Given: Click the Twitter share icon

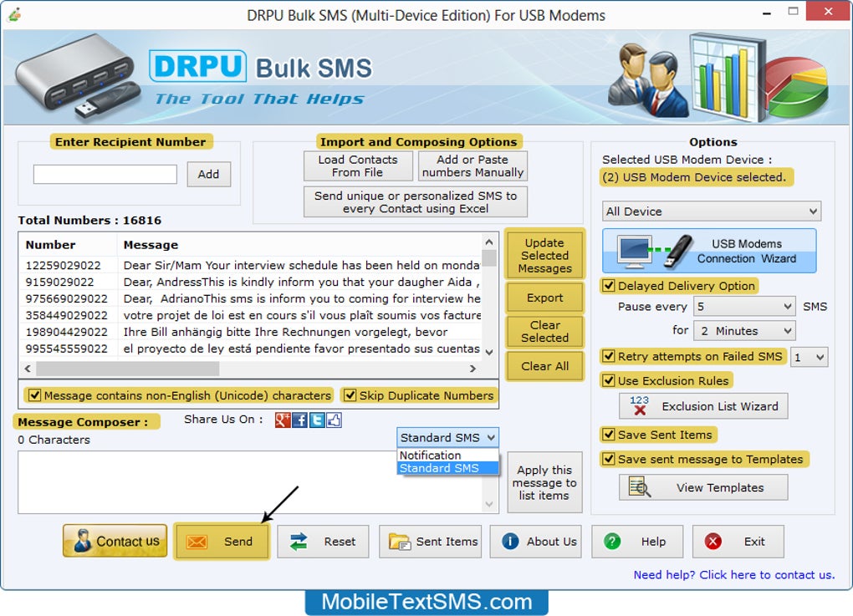Looking at the screenshot, I should coord(317,420).
